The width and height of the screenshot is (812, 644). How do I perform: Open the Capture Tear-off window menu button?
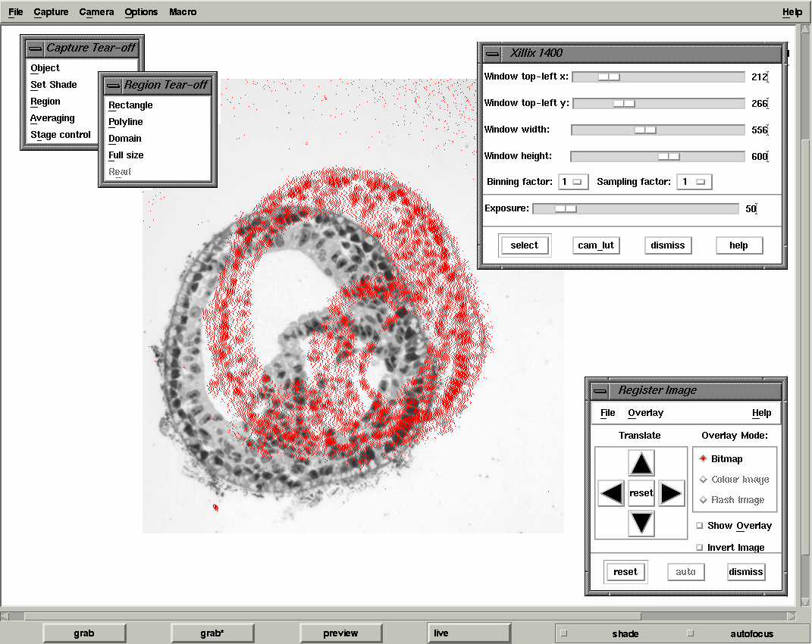(x=35, y=48)
